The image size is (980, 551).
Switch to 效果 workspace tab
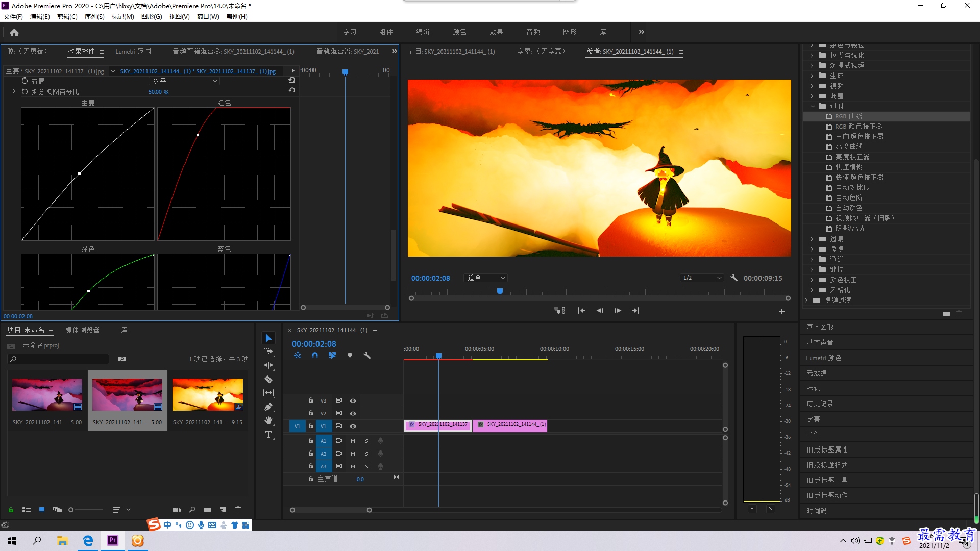coord(496,32)
